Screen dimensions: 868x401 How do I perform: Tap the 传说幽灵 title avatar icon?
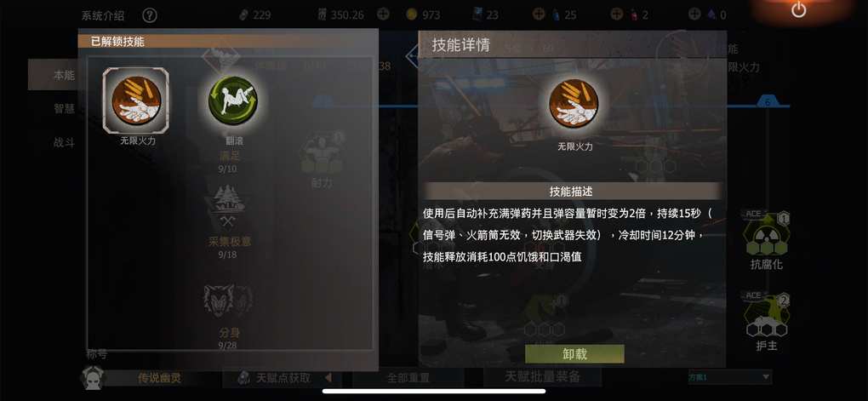(x=92, y=378)
